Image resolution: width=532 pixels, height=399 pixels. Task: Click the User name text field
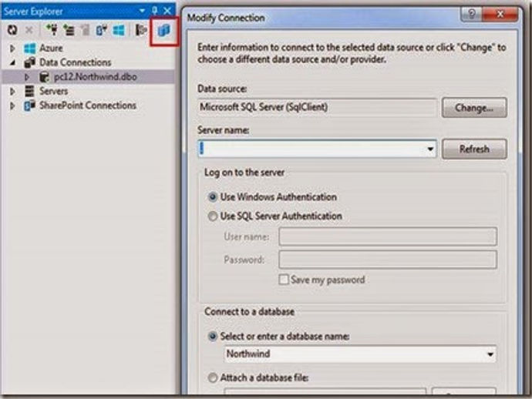point(388,236)
